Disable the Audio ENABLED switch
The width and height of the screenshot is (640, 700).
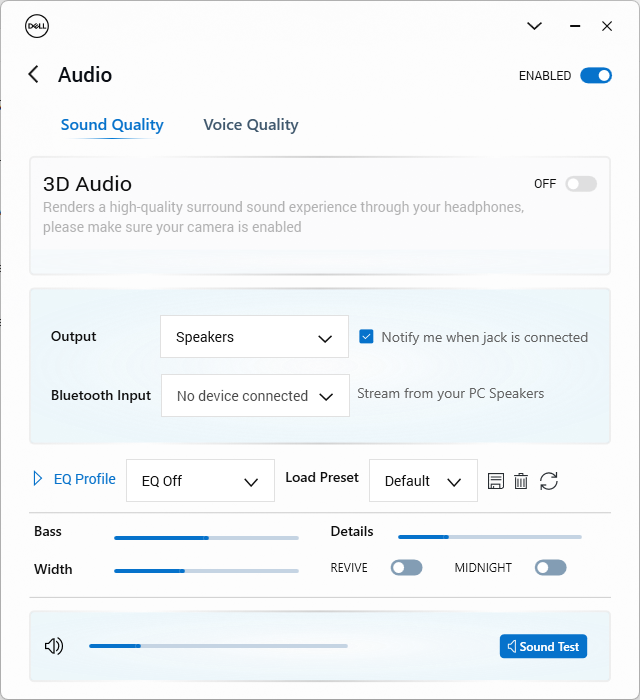tap(596, 76)
